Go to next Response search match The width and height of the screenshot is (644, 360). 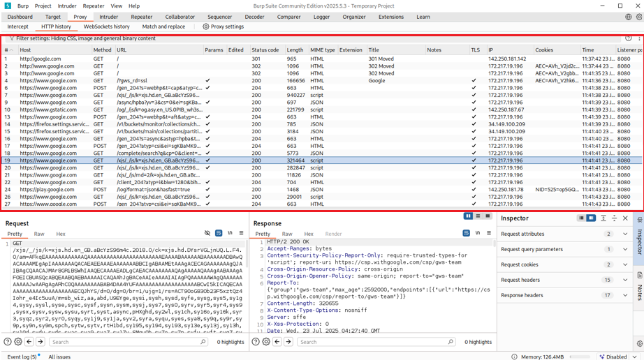(288, 342)
